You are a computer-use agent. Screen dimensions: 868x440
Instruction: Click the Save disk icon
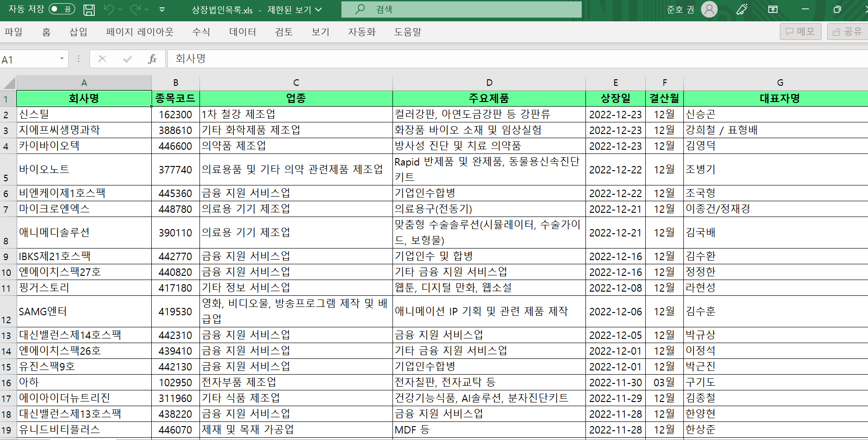click(89, 10)
